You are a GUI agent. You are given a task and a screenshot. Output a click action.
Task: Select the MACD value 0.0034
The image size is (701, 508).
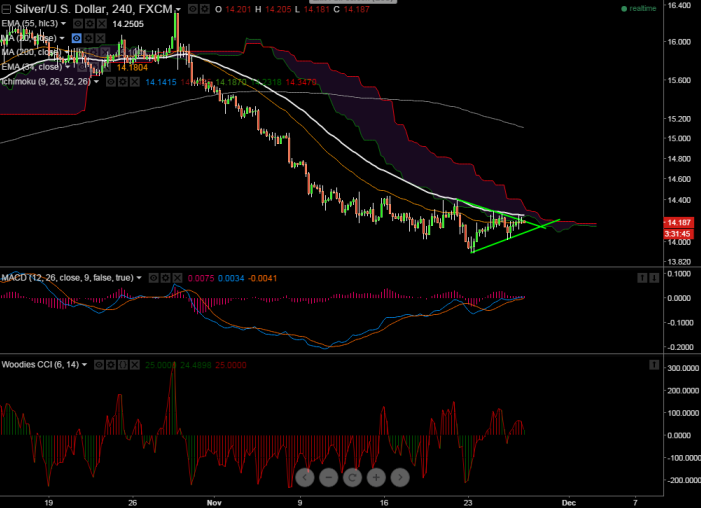point(231,278)
